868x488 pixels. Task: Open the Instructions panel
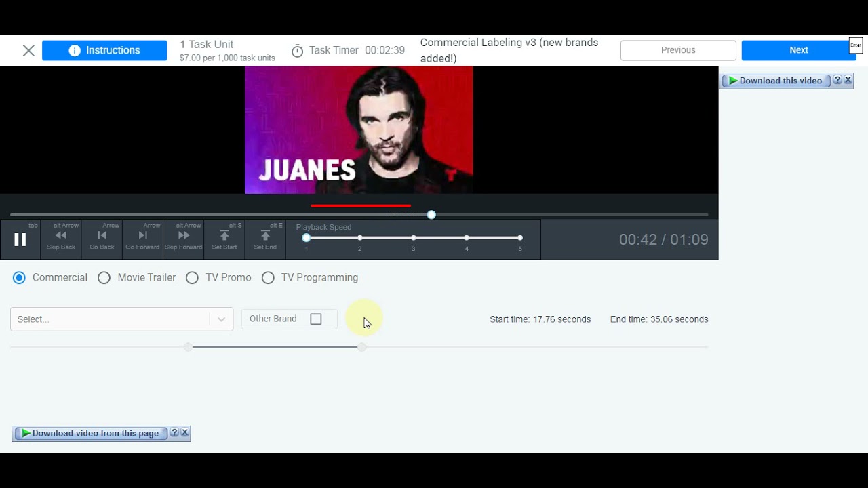[104, 50]
